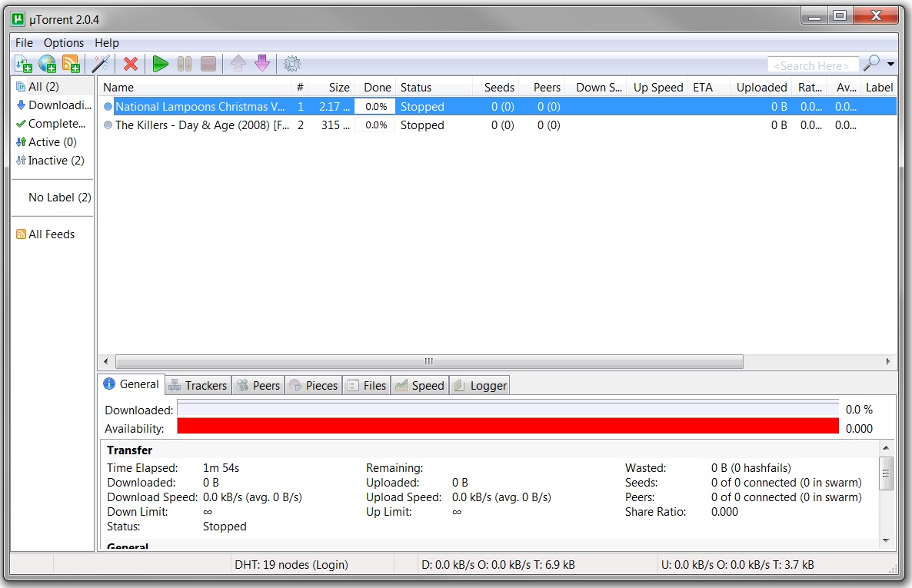
Task: Select National Lampoons Christmas torrent row
Action: 498,106
